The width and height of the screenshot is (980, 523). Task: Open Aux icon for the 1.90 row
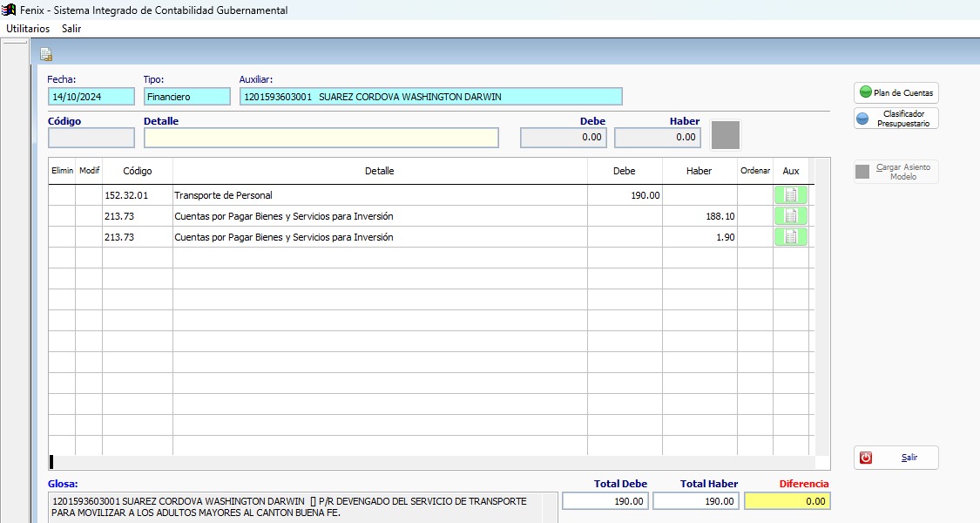(x=790, y=237)
